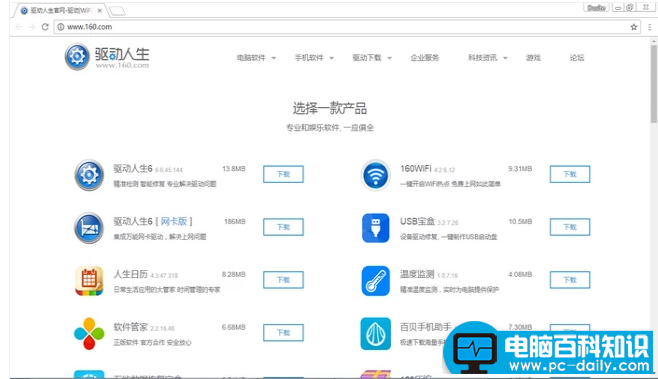
Task: Open the 百贝手机助手 shell icon
Action: [x=375, y=334]
